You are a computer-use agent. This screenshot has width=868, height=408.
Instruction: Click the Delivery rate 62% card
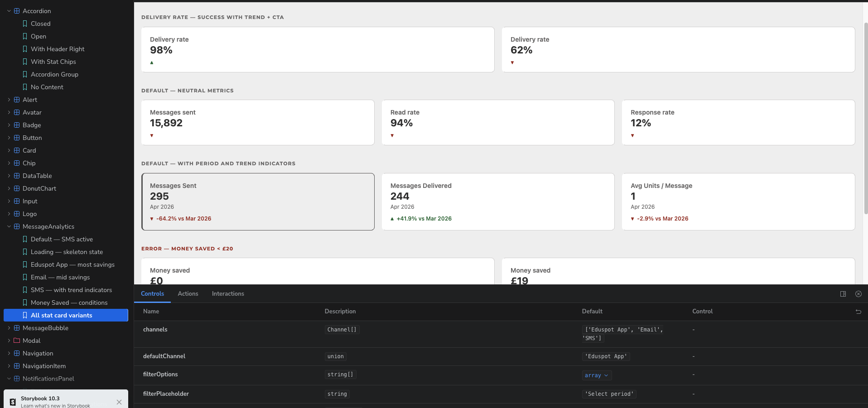tap(678, 49)
